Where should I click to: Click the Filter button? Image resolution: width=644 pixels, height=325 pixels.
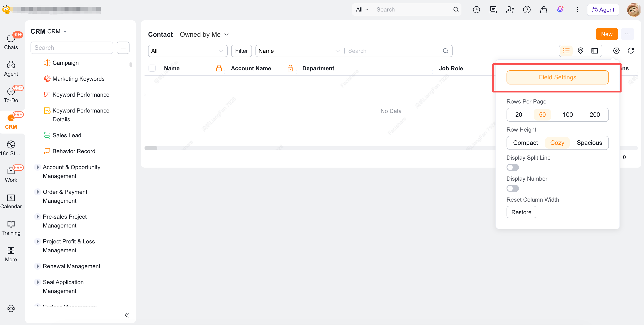click(x=241, y=51)
